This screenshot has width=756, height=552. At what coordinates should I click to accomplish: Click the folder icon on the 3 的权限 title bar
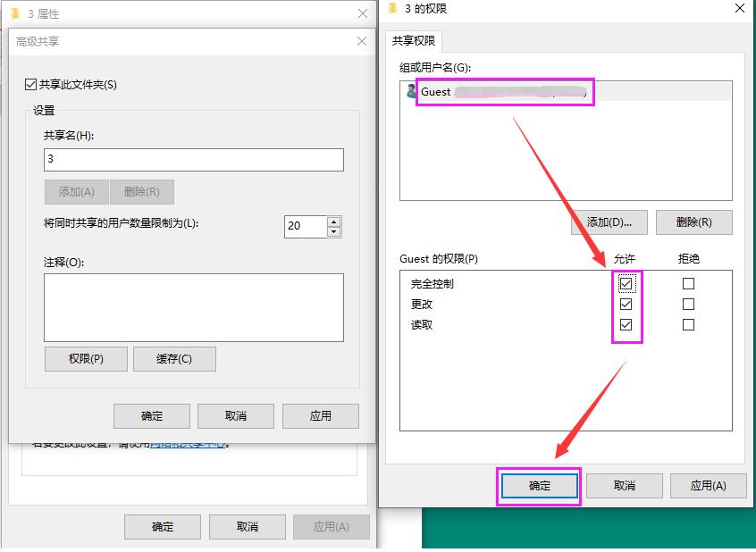point(394,9)
